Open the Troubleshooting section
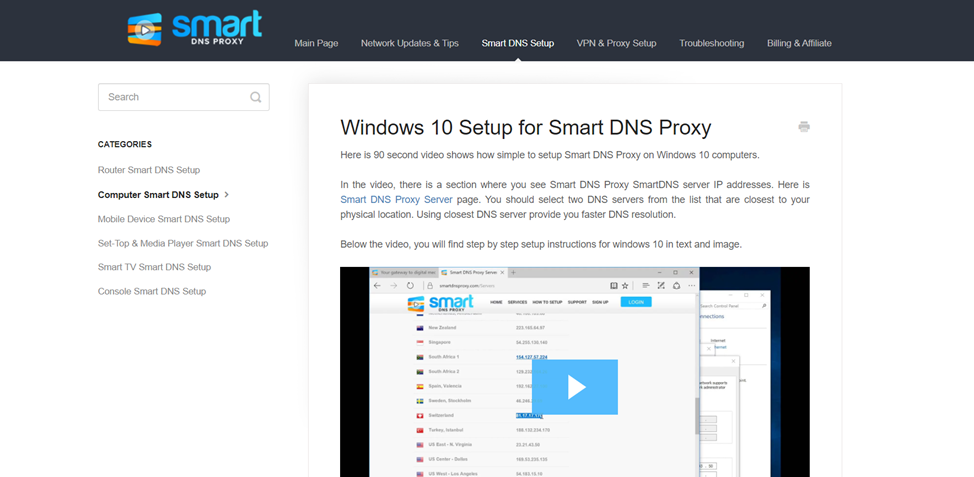 [711, 43]
